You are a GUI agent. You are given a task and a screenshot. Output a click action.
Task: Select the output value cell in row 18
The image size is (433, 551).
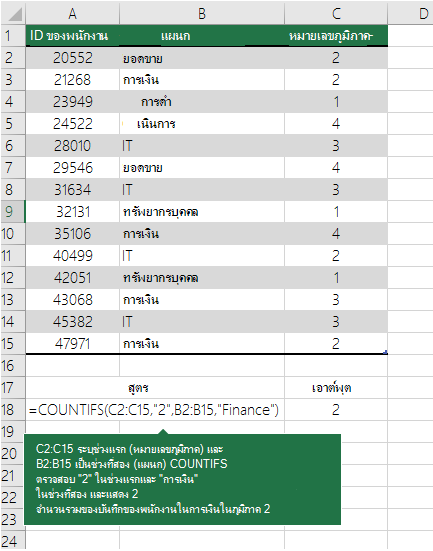(x=336, y=409)
